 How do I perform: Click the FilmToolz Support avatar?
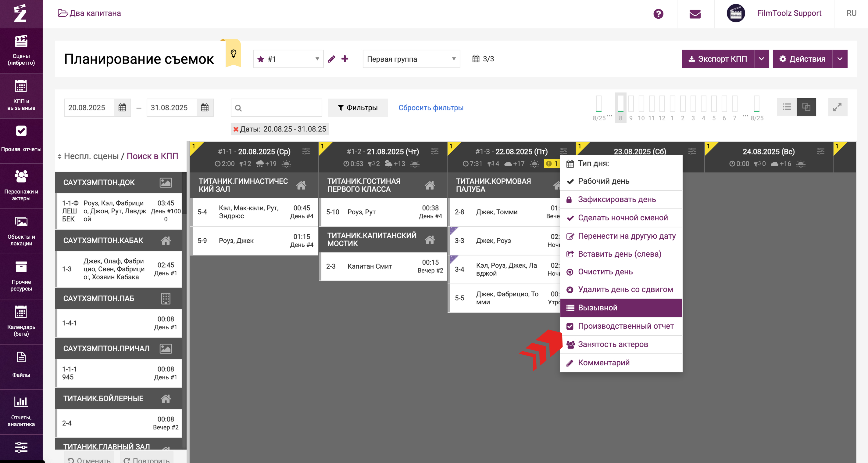(736, 13)
